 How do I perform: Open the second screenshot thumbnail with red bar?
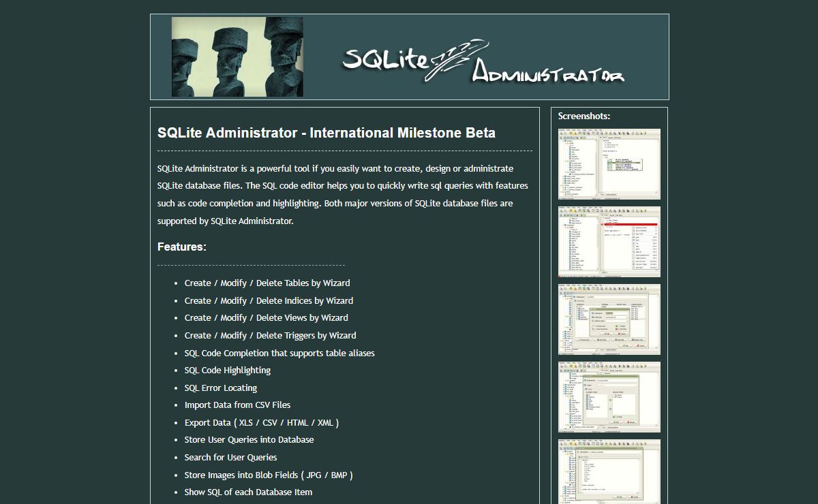click(x=609, y=242)
